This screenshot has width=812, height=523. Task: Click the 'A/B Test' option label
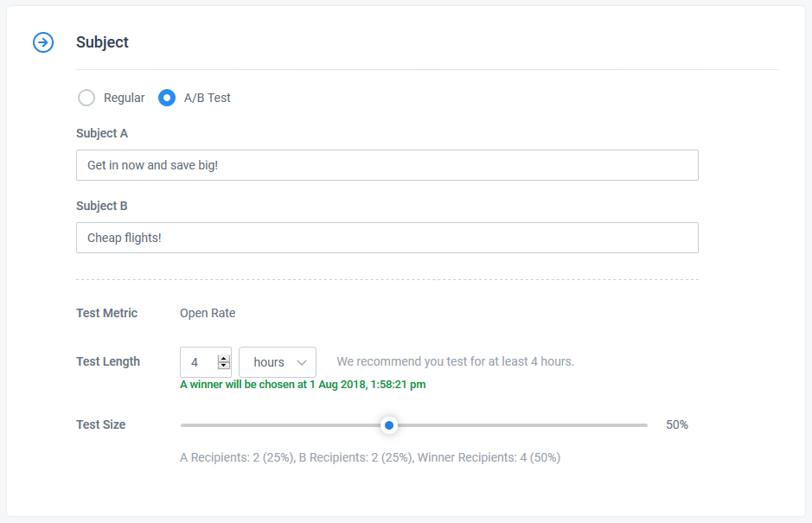point(208,98)
